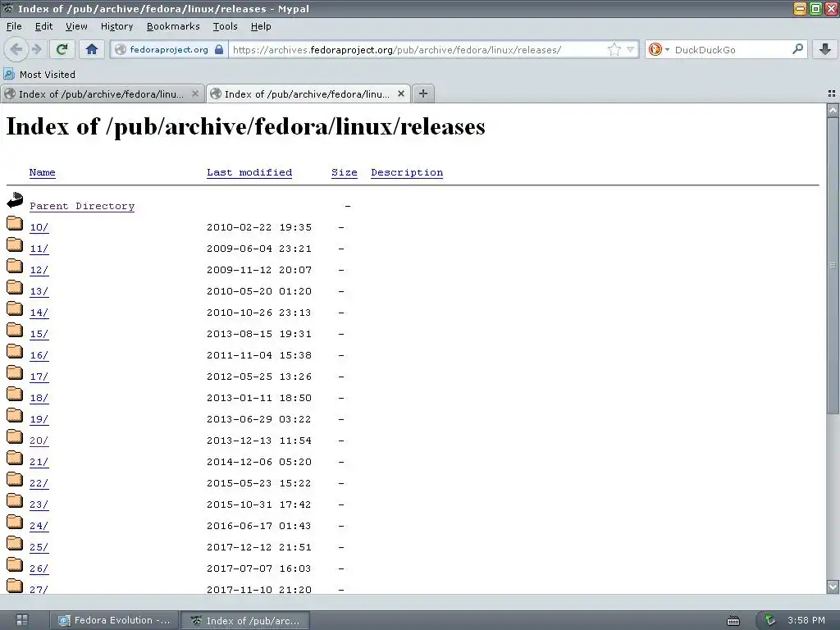
Task: Click scrollbar up arrow
Action: (833, 111)
